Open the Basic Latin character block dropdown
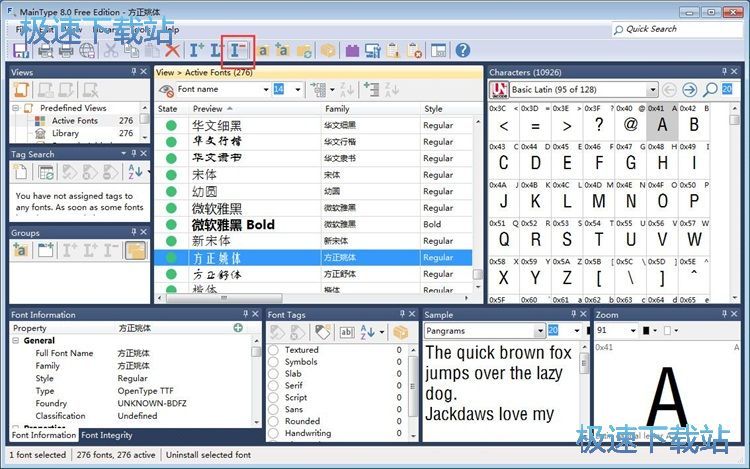This screenshot has height=469, width=750. 652,89
